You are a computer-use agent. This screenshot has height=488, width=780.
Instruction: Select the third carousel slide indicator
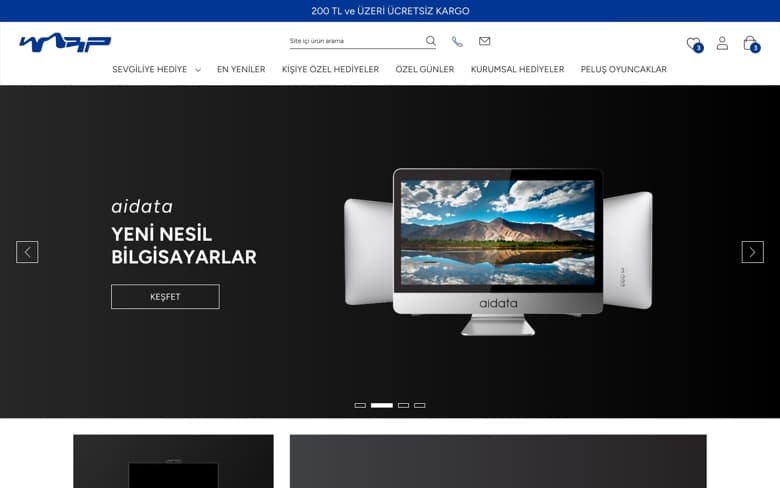pos(403,405)
